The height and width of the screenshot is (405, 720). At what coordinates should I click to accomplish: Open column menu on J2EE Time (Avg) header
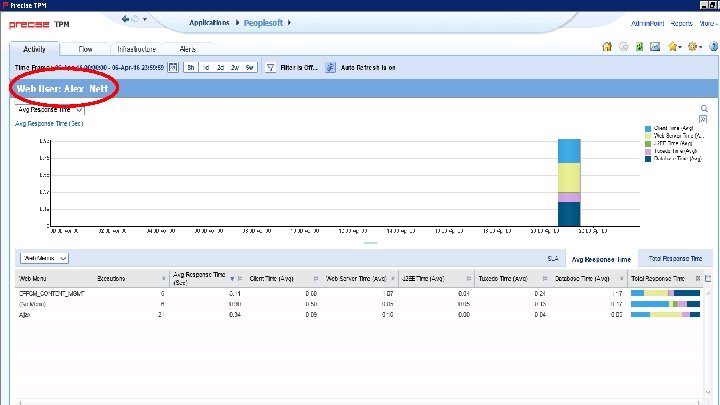coord(468,279)
